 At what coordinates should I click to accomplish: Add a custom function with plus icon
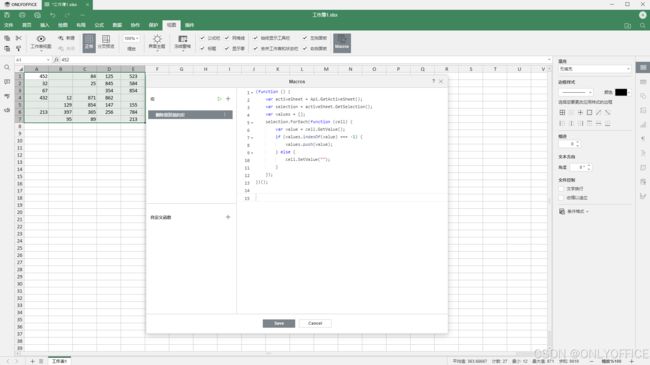tap(228, 217)
